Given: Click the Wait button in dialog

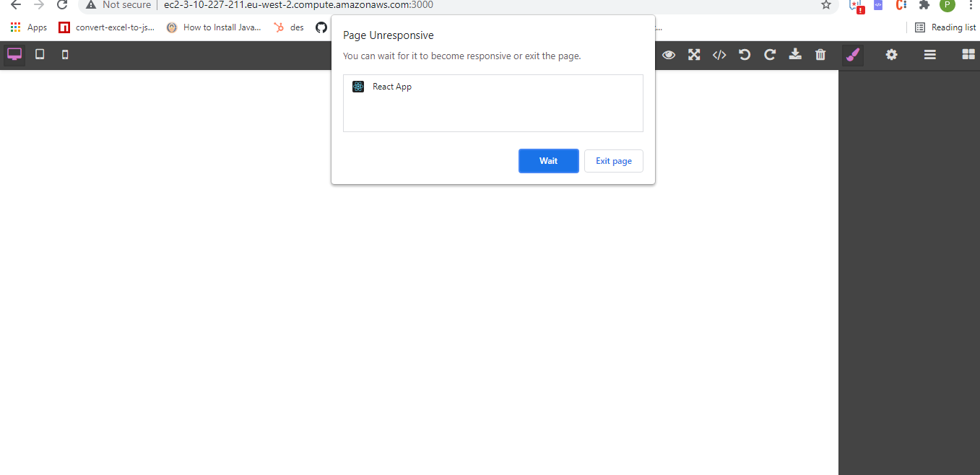Looking at the screenshot, I should pos(549,161).
